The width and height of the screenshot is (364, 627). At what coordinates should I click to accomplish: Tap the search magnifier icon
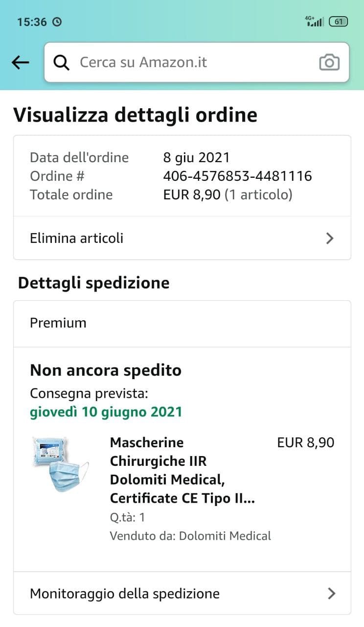[62, 63]
